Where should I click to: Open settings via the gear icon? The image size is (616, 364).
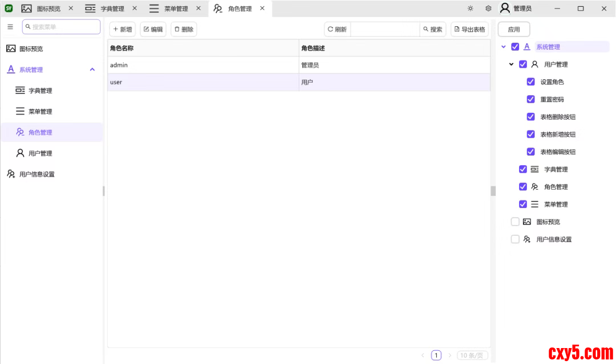click(x=488, y=9)
